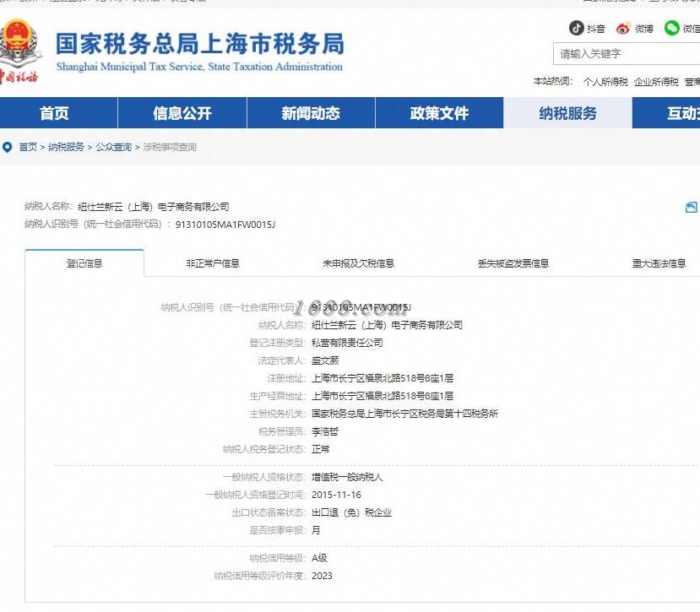This screenshot has height=612, width=700.
Task: Switch to the 重大违法信息 tab
Action: point(659,263)
